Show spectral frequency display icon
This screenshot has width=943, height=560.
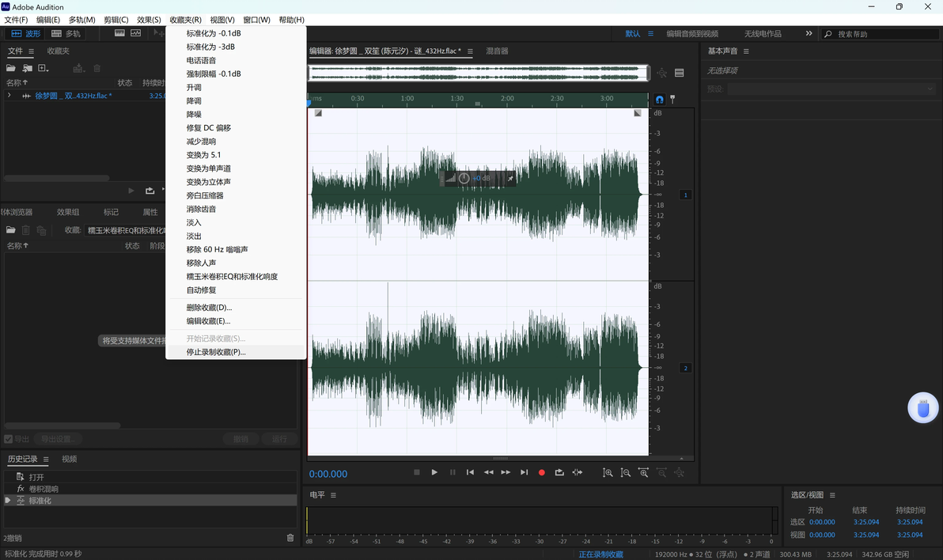point(119,33)
